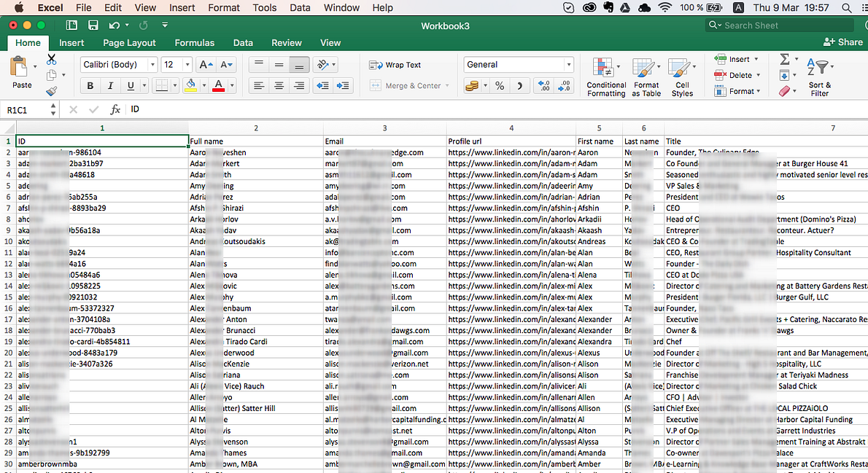Viewport: 868px width, 473px height.
Task: Toggle center text alignment
Action: click(x=279, y=85)
